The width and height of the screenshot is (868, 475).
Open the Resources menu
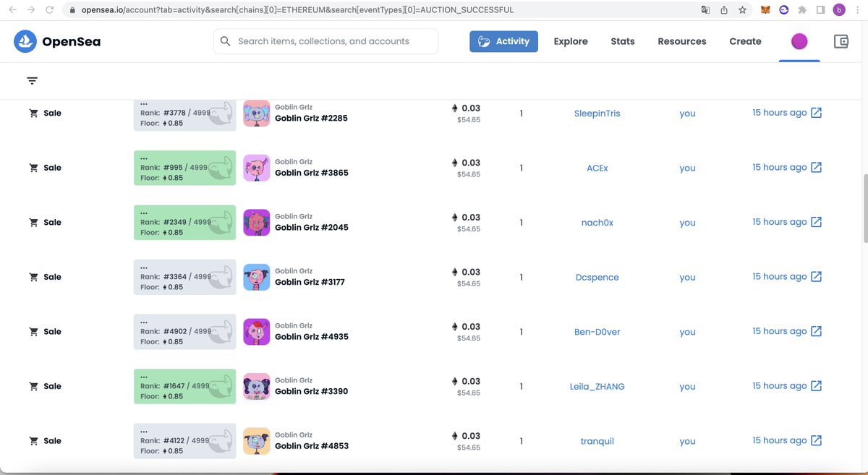tap(682, 41)
